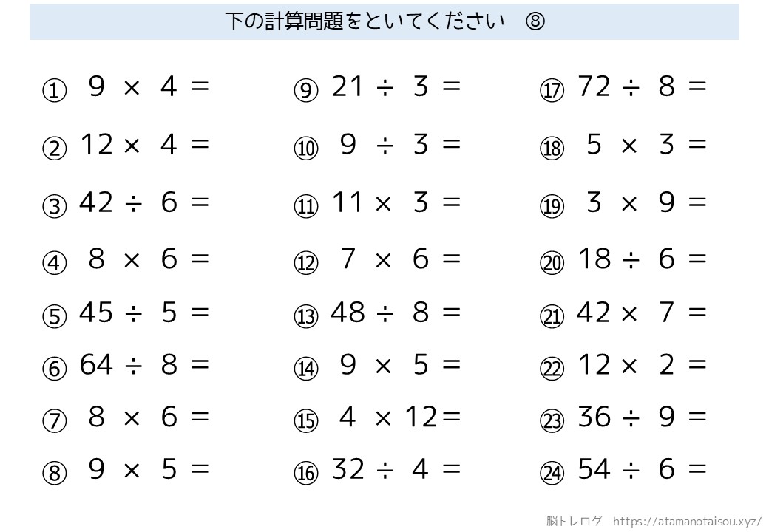Click the problem 36 ÷ 9 =
The image size is (769, 532).
642,417
